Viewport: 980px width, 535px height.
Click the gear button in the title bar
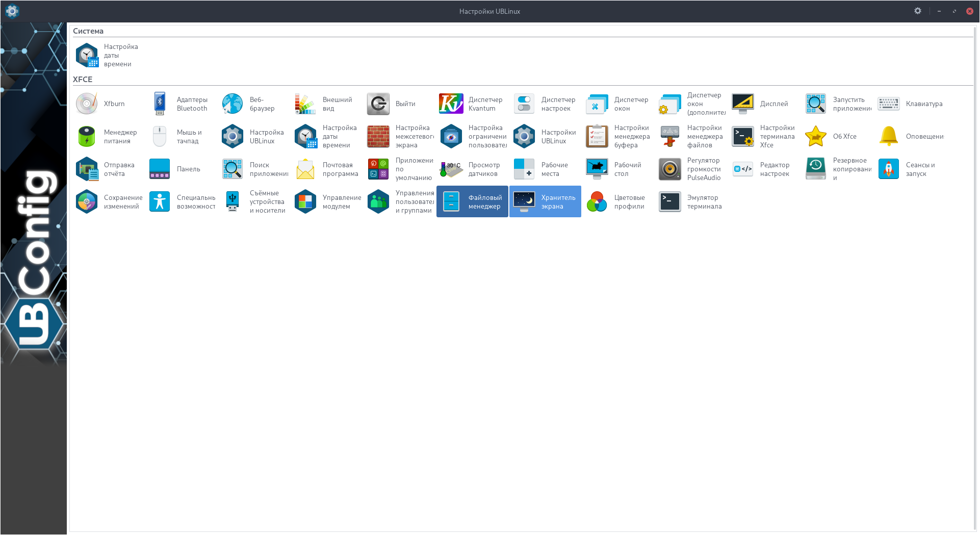pyautogui.click(x=918, y=11)
